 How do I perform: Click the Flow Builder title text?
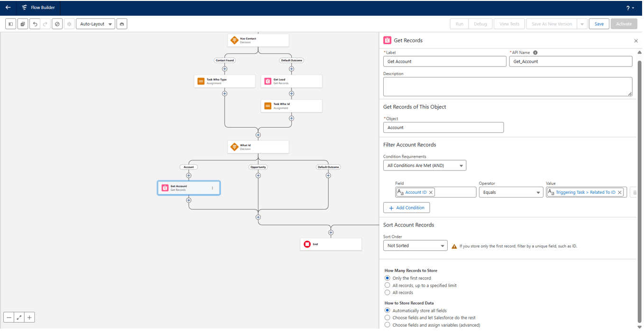tap(43, 8)
